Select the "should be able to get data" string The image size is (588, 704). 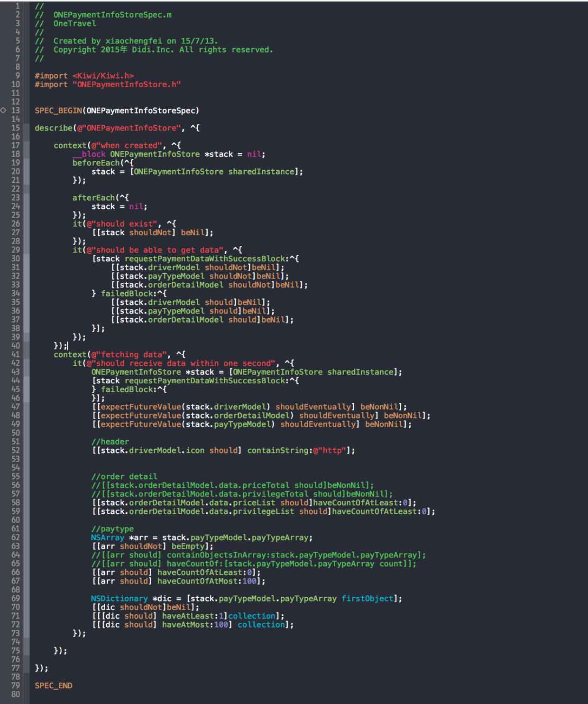[x=156, y=250]
